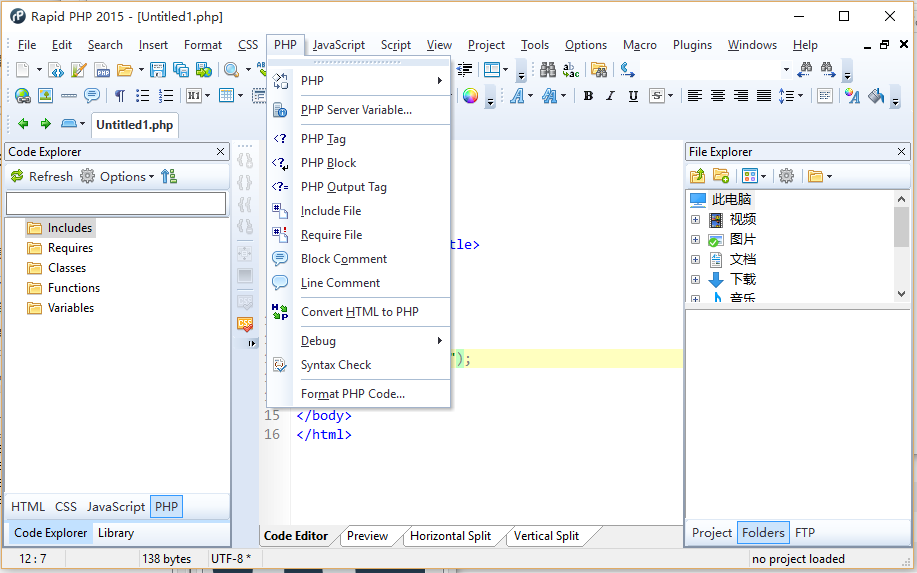Toggle the paragraph marks display icon
The height and width of the screenshot is (573, 917).
pos(119,96)
